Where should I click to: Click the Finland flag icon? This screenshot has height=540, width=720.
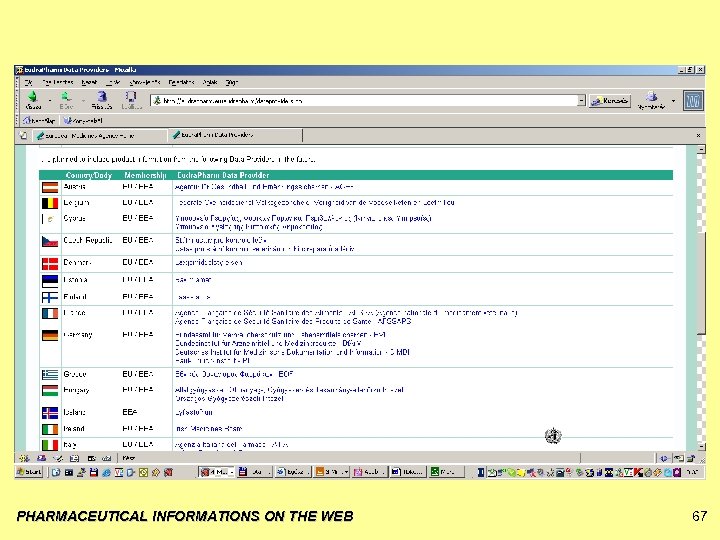coord(50,298)
